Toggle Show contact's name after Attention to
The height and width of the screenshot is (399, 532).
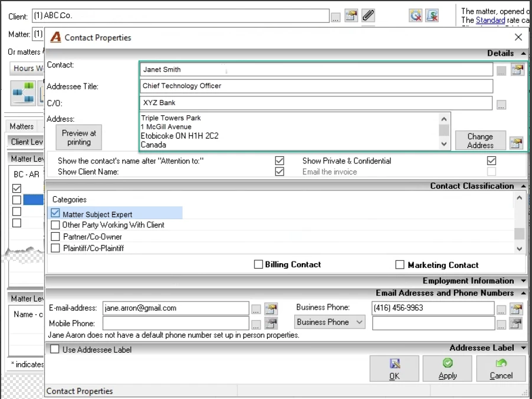tap(280, 160)
